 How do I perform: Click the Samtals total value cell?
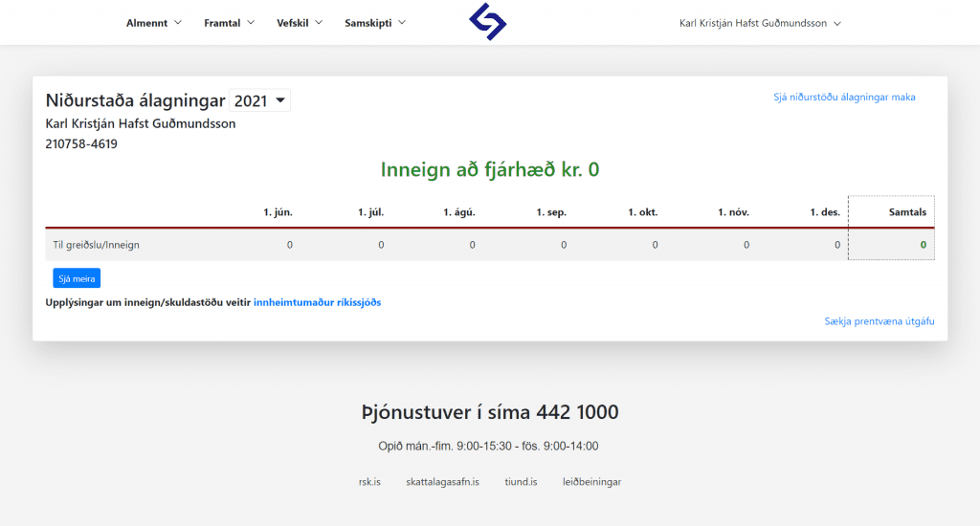923,245
